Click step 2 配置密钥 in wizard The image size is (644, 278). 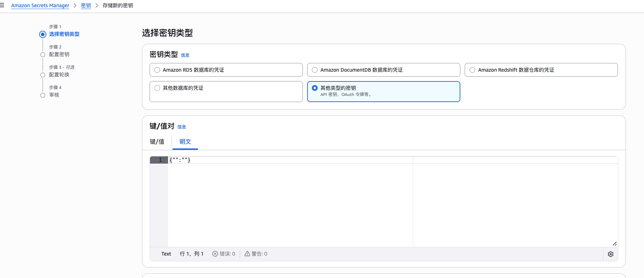[59, 54]
